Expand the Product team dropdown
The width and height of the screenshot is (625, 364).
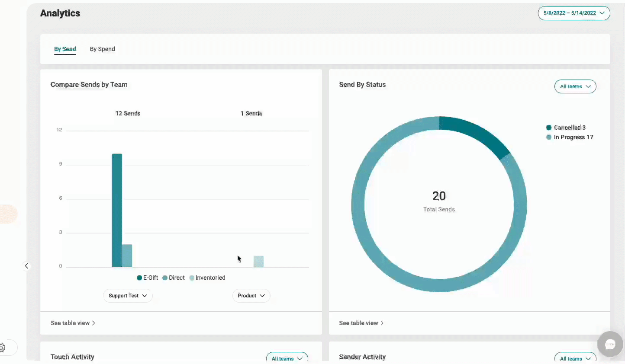(251, 296)
